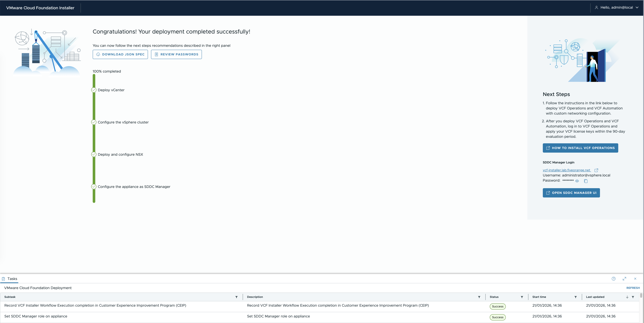The height and width of the screenshot is (323, 644).
Task: Expand the Tasks panel to full size
Action: 624,279
